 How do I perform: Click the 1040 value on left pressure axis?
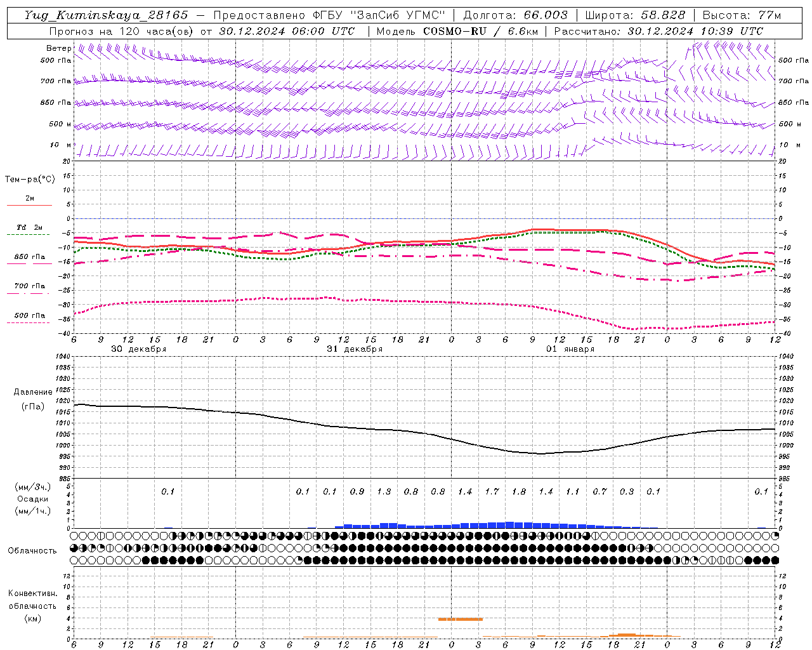[64, 357]
